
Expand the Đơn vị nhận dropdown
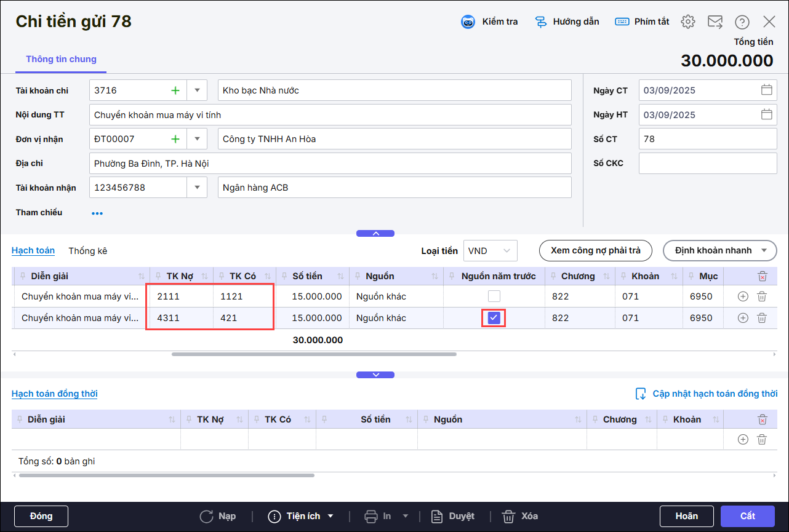pyautogui.click(x=197, y=139)
